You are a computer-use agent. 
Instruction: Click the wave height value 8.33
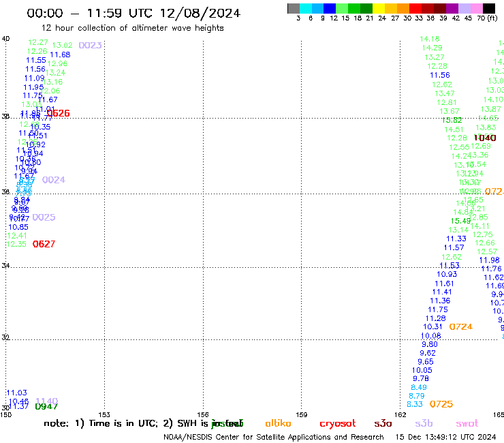pyautogui.click(x=415, y=404)
